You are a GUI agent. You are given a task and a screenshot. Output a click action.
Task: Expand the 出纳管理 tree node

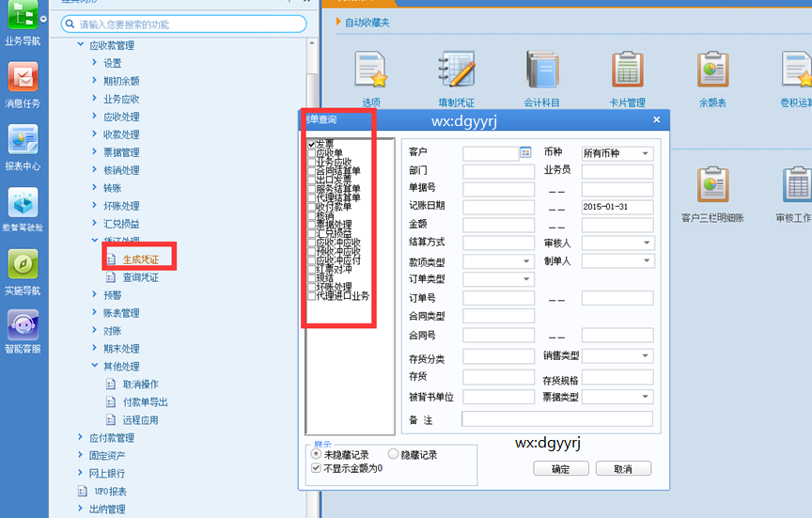[x=80, y=509]
